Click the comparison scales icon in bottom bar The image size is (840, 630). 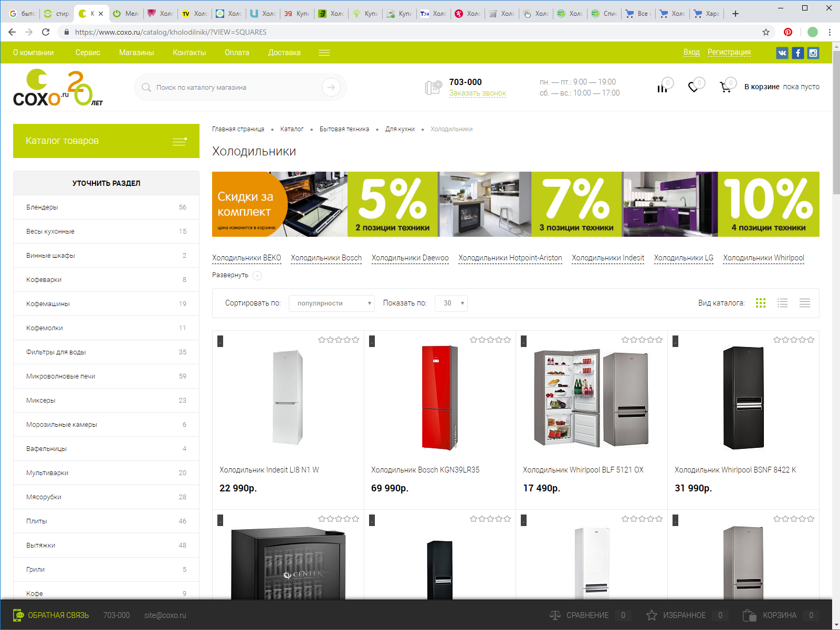tap(555, 615)
